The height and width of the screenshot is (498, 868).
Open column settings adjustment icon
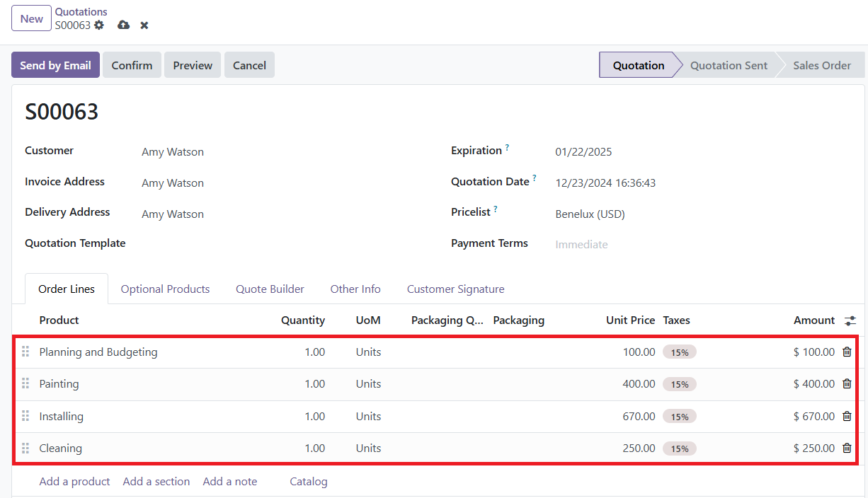(x=850, y=320)
